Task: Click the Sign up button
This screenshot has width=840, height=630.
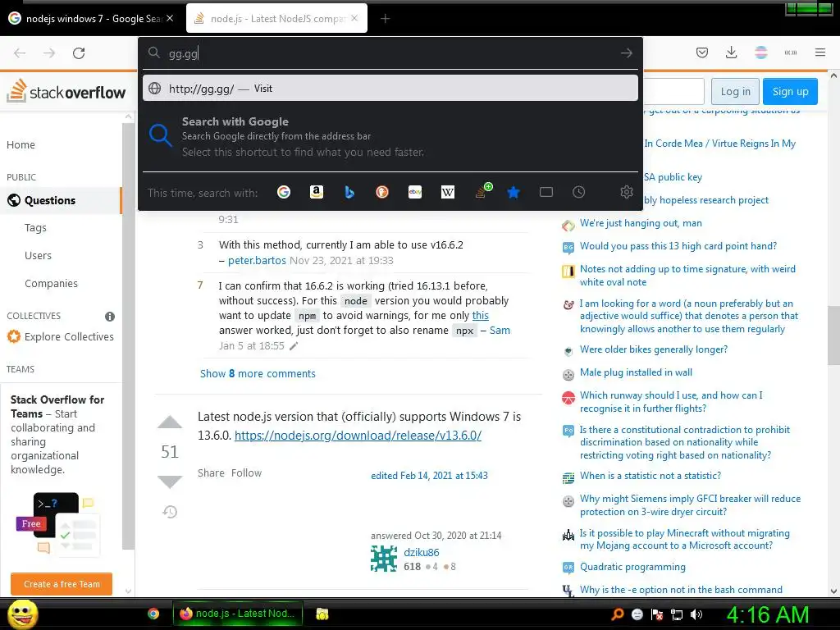Action: click(x=790, y=92)
